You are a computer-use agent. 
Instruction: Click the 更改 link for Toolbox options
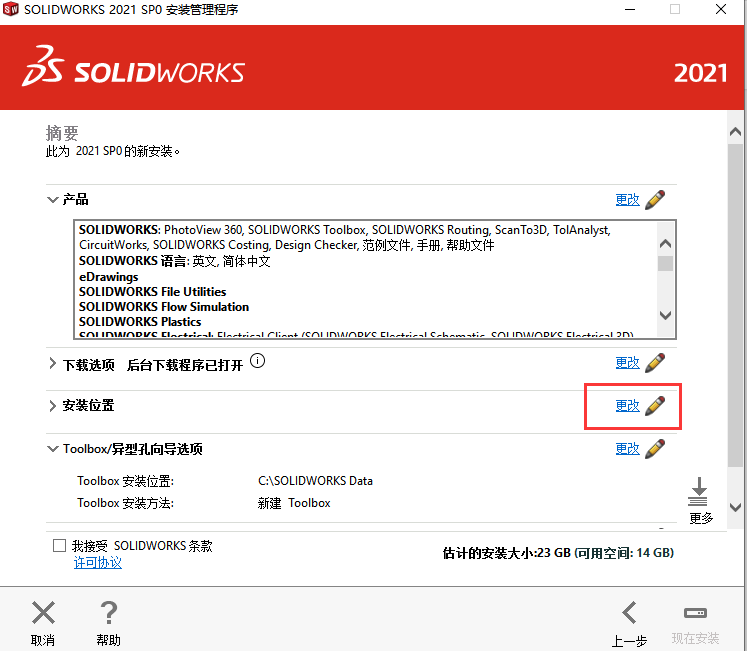(x=627, y=449)
